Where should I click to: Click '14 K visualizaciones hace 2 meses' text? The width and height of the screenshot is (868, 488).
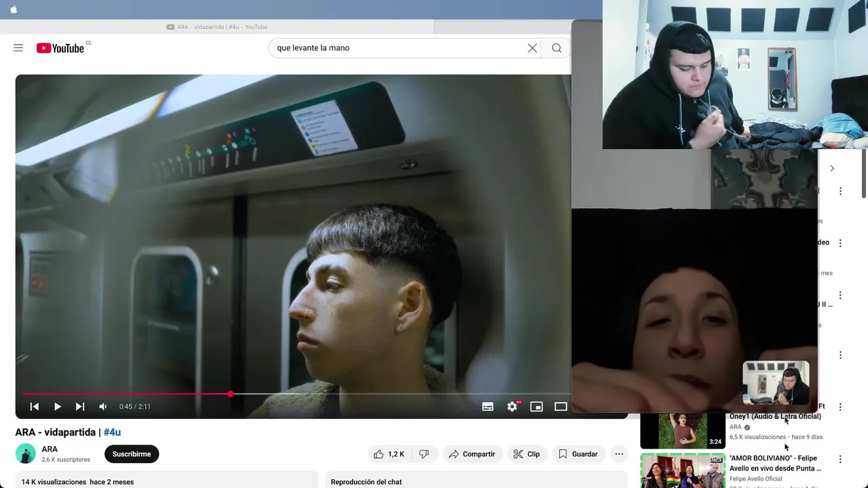77,482
